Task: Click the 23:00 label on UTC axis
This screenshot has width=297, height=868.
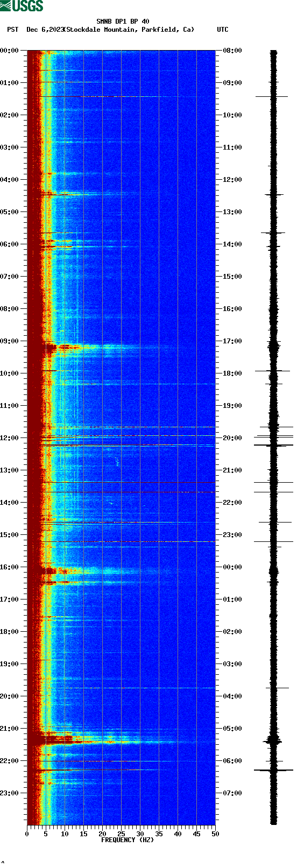Action: 232,535
